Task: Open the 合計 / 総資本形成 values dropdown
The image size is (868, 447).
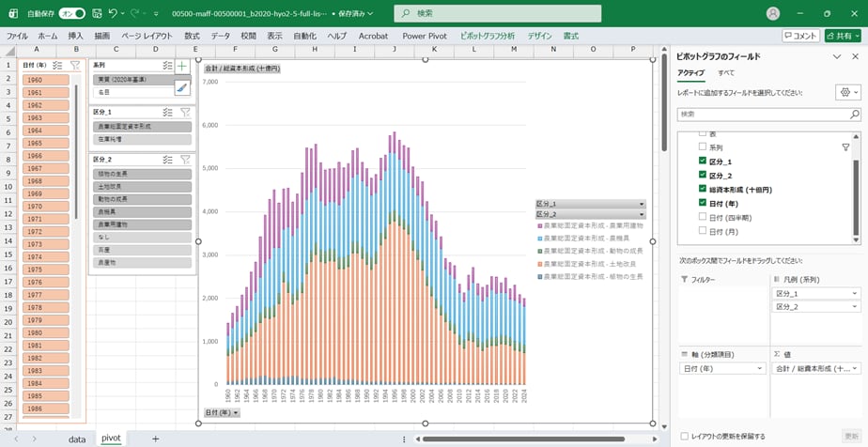Action: 854,369
